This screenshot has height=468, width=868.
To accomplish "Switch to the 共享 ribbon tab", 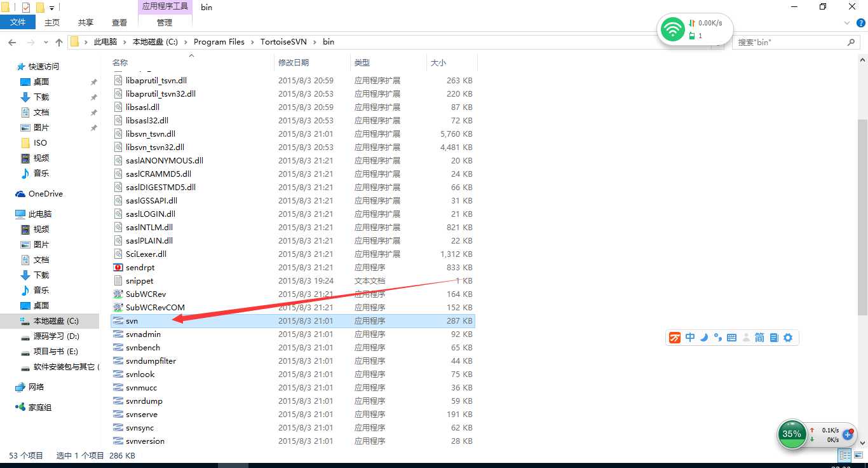I will click(x=86, y=22).
